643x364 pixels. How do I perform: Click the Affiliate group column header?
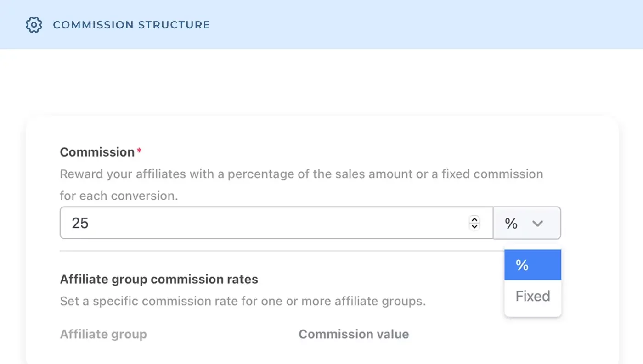click(103, 334)
